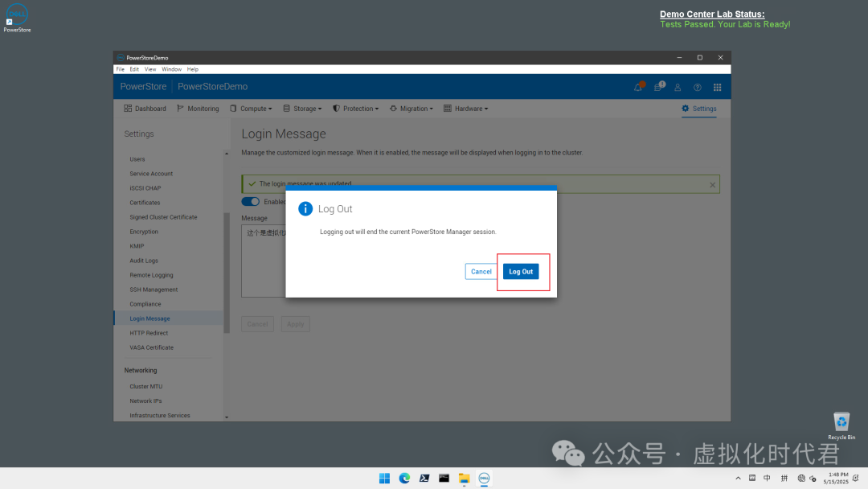Viewport: 868px width, 489px height.
Task: Click sidebar scrollbar down arrow
Action: tap(227, 417)
